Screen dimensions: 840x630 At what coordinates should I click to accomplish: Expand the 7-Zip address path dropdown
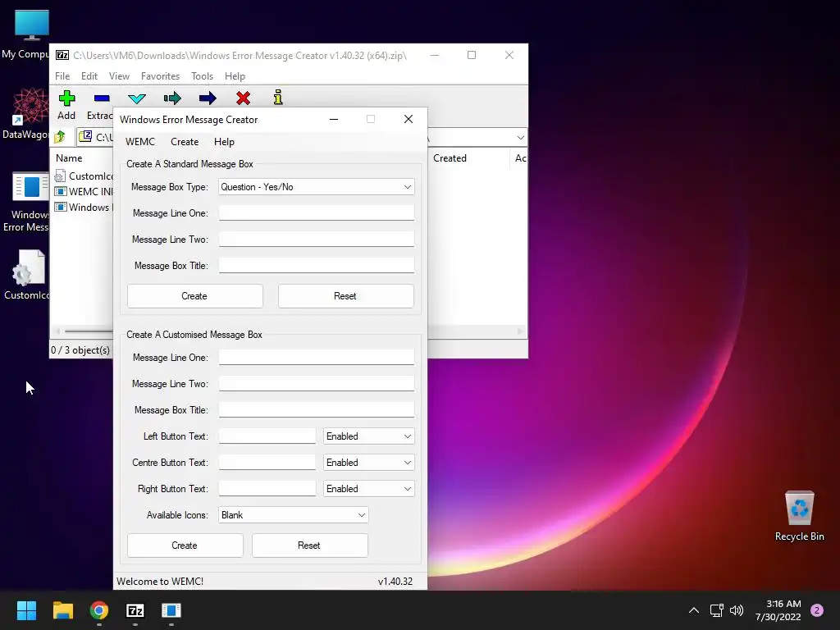520,138
